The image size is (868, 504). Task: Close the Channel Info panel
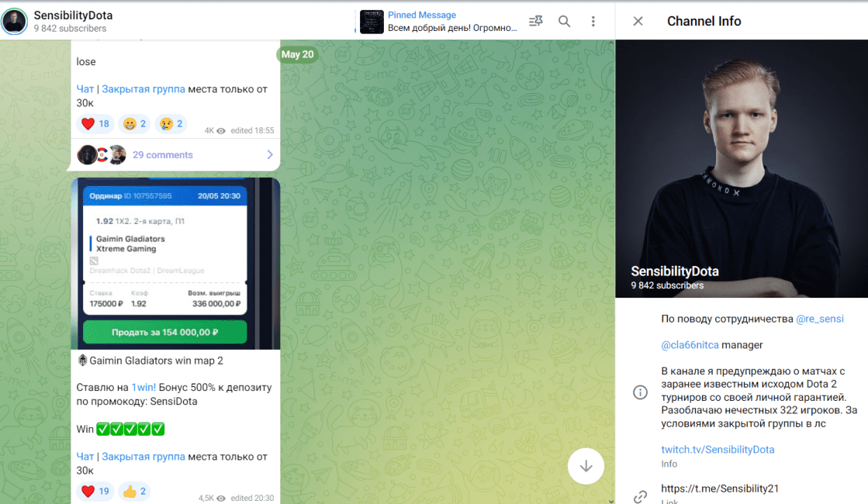638,21
